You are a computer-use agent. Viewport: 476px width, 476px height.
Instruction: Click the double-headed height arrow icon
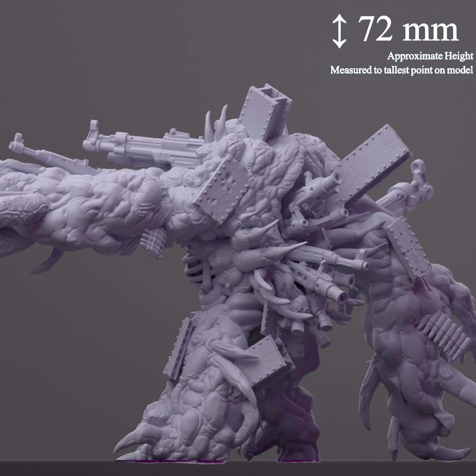click(338, 32)
